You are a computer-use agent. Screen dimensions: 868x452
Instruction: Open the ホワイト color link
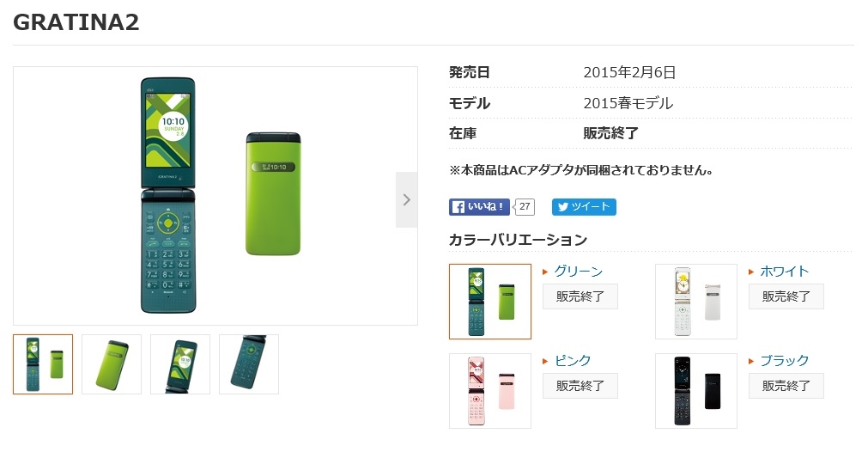click(784, 272)
